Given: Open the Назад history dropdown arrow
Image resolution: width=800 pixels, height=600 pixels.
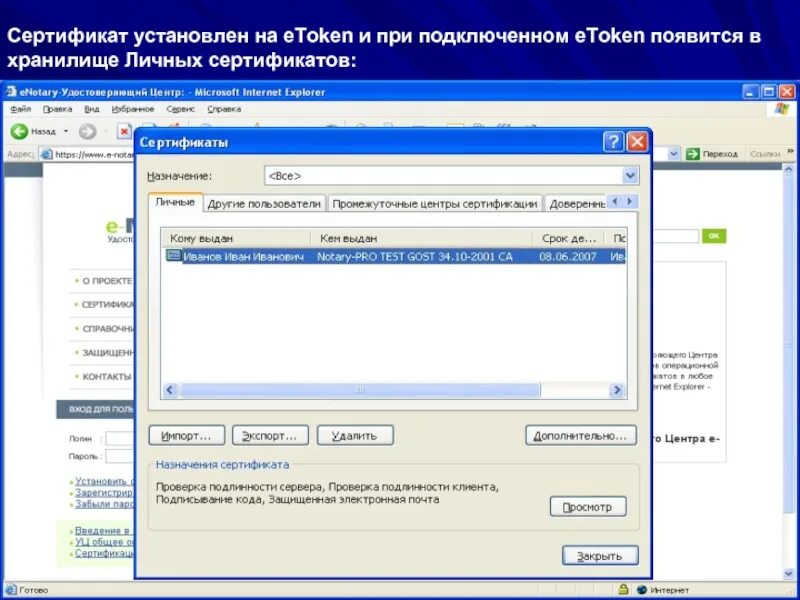Looking at the screenshot, I should [x=65, y=132].
